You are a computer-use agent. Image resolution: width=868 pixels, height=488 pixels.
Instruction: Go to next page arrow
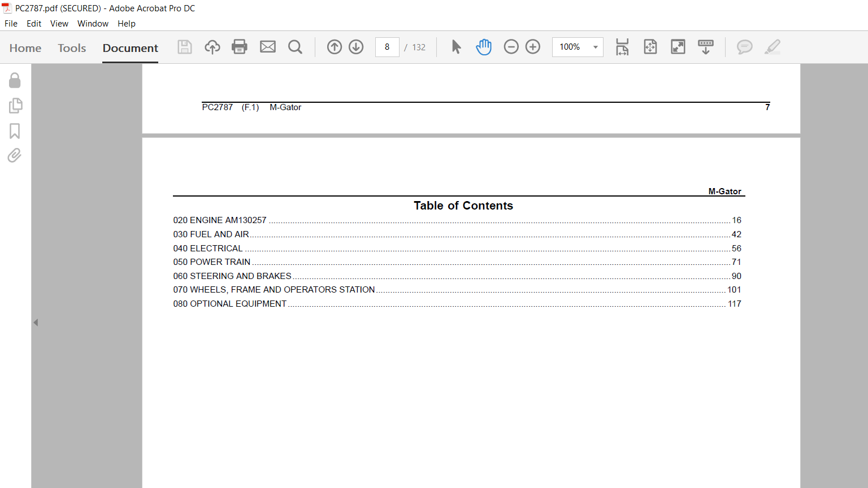tap(356, 47)
